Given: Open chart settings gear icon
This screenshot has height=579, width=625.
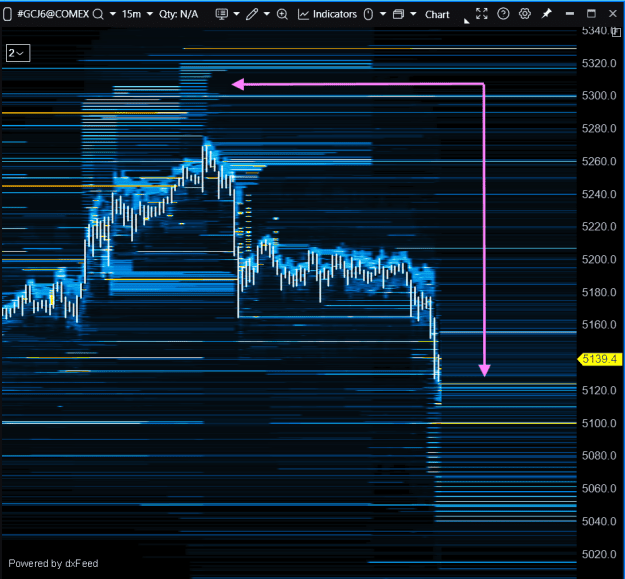Looking at the screenshot, I should [x=525, y=14].
